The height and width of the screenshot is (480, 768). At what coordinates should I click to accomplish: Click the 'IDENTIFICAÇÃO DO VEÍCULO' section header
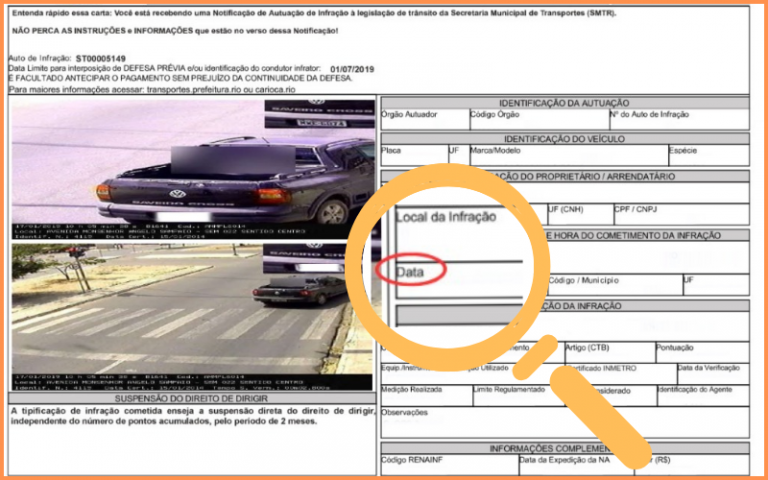pos(565,139)
